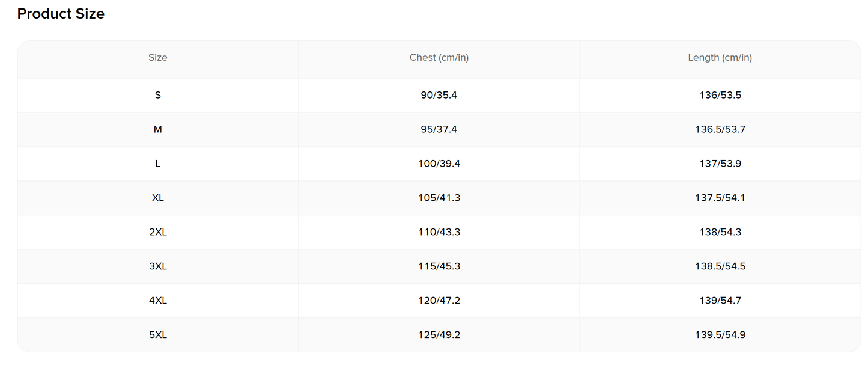This screenshot has width=868, height=374.
Task: Click the Chest (cm/in) column header
Action: tap(439, 58)
